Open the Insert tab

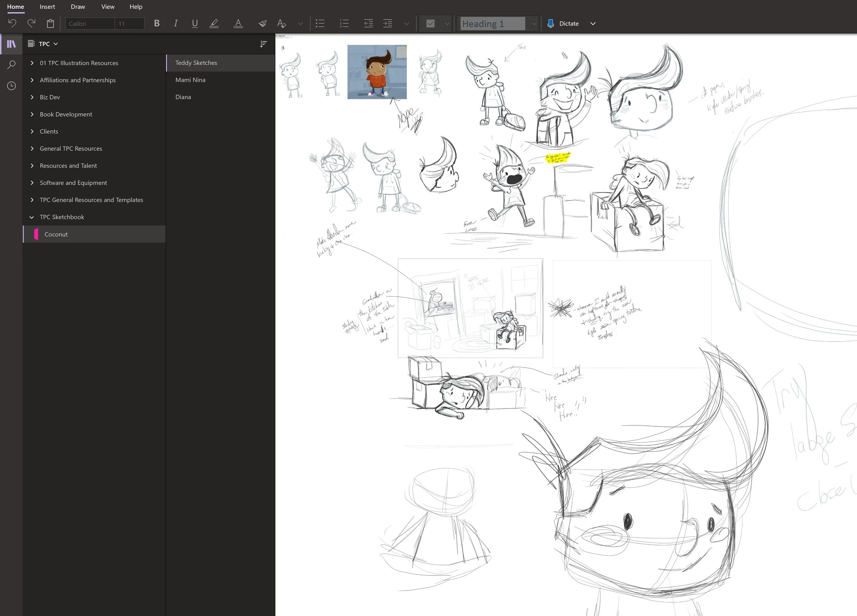[47, 7]
